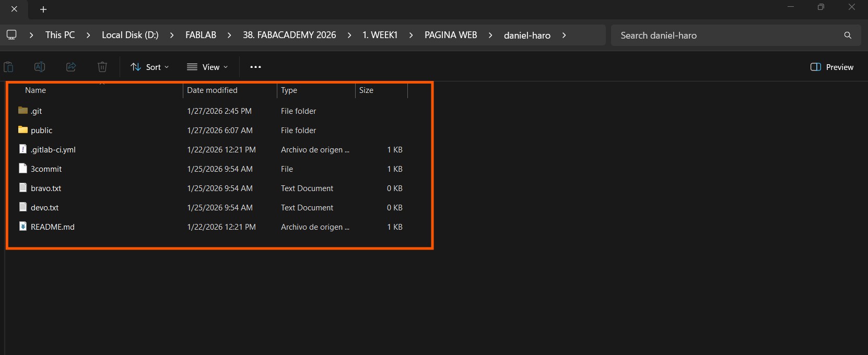Open the See more ellipsis menu
Screen dimensions: 868x355
coord(255,67)
